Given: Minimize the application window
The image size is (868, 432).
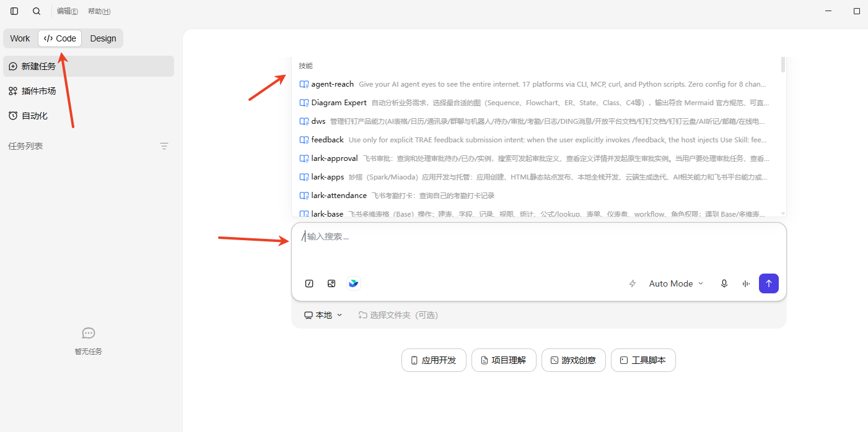Looking at the screenshot, I should click(829, 11).
